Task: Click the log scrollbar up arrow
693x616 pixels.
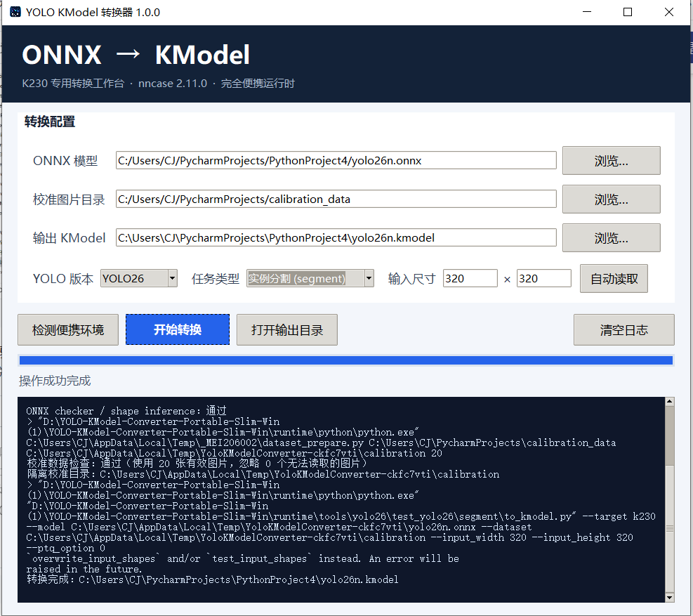Action: tap(670, 402)
